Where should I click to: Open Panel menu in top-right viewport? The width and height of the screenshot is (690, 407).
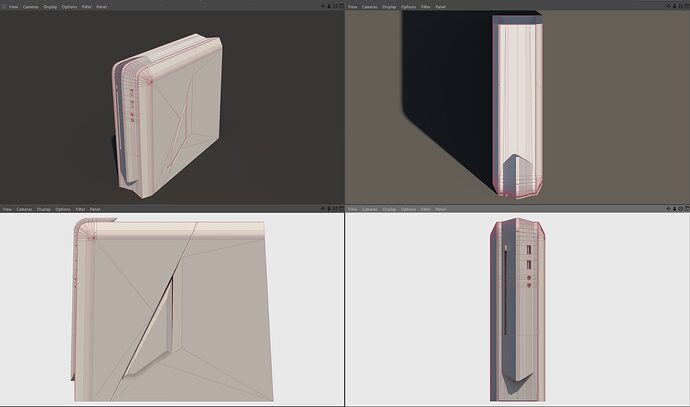440,7
